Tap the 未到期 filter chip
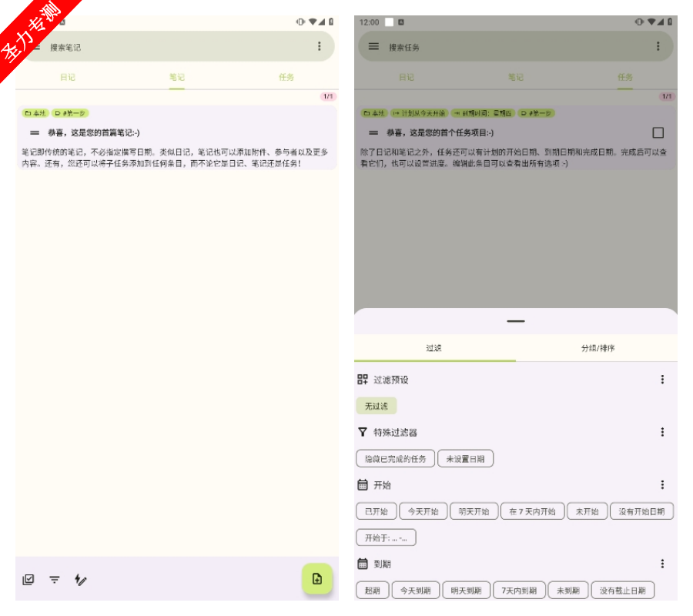This screenshot has height=616, width=693. pos(568,590)
